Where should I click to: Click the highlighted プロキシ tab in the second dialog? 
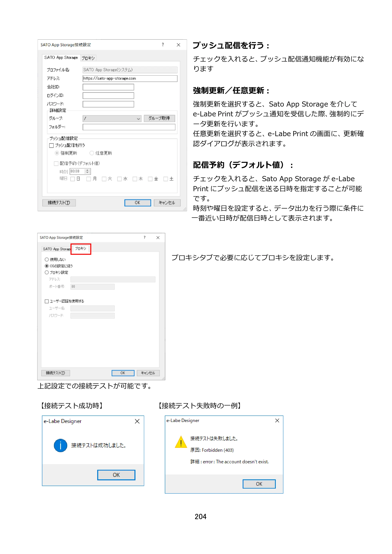tap(81, 249)
